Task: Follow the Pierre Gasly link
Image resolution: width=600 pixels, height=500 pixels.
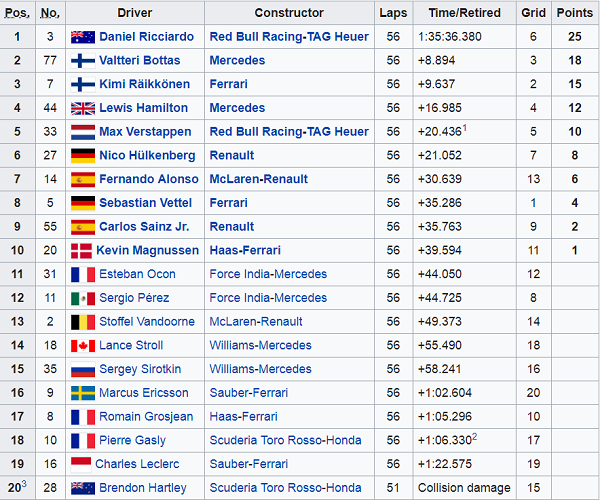Action: click(x=132, y=440)
